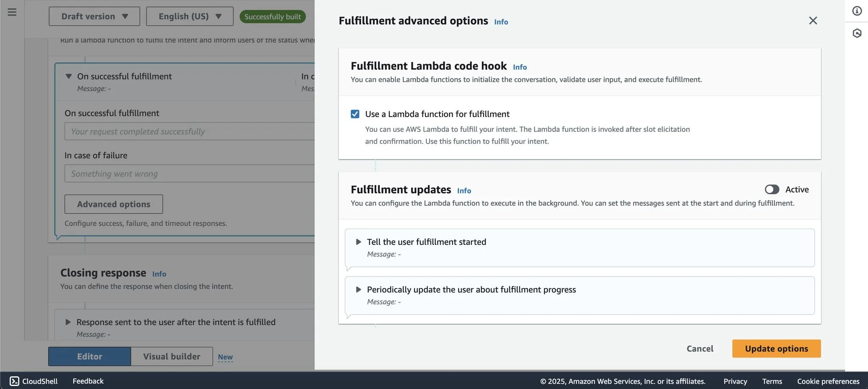The height and width of the screenshot is (389, 868).
Task: Click the 'Fulfillment Lambda code hook' heading
Action: (428, 66)
